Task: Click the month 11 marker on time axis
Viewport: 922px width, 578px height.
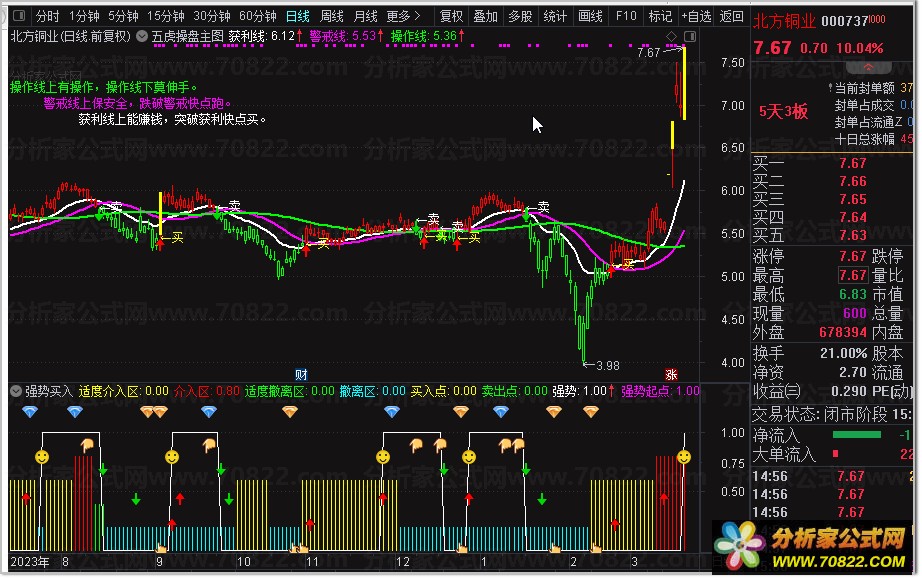Action: 312,562
